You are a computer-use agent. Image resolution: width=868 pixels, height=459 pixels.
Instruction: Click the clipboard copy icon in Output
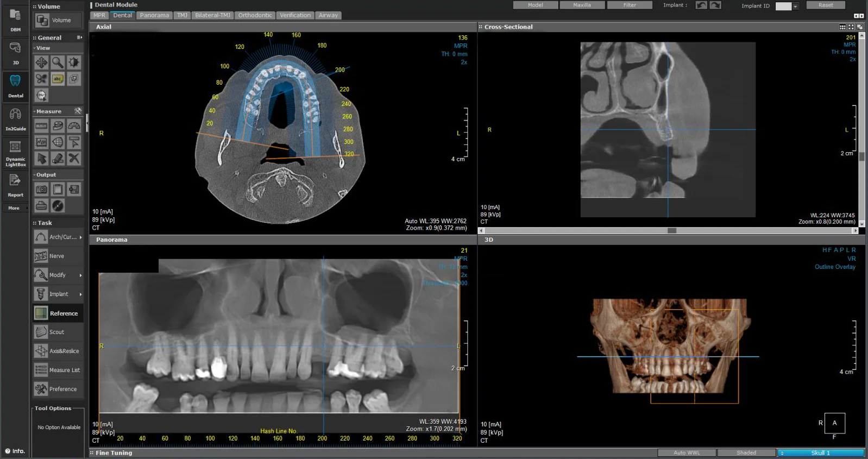(x=58, y=190)
